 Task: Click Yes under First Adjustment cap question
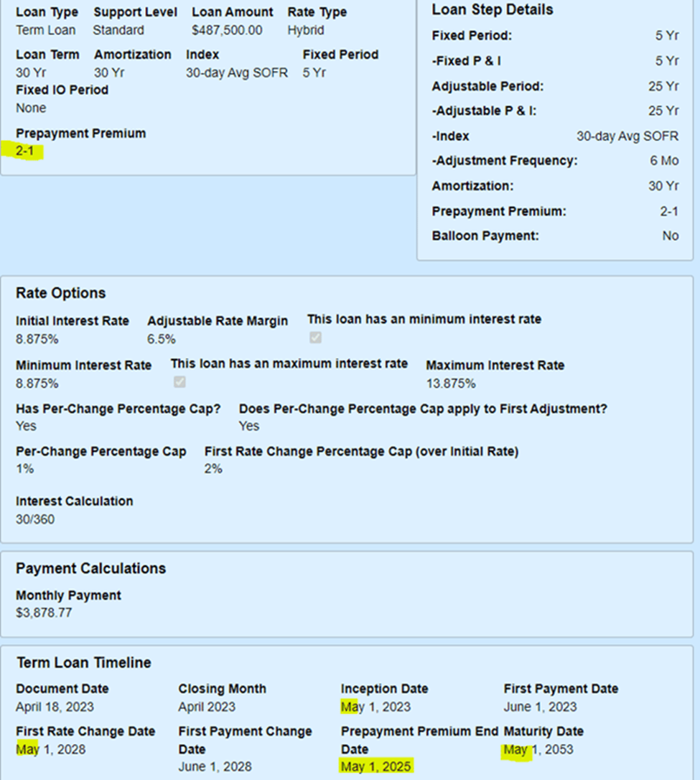(x=249, y=427)
